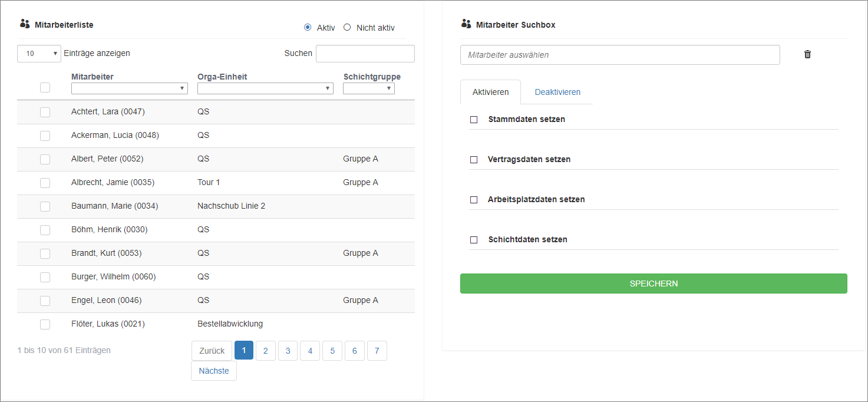Image resolution: width=868 pixels, height=402 pixels.
Task: Check the box for Albrecht, Jamie (0035)
Action: [45, 183]
